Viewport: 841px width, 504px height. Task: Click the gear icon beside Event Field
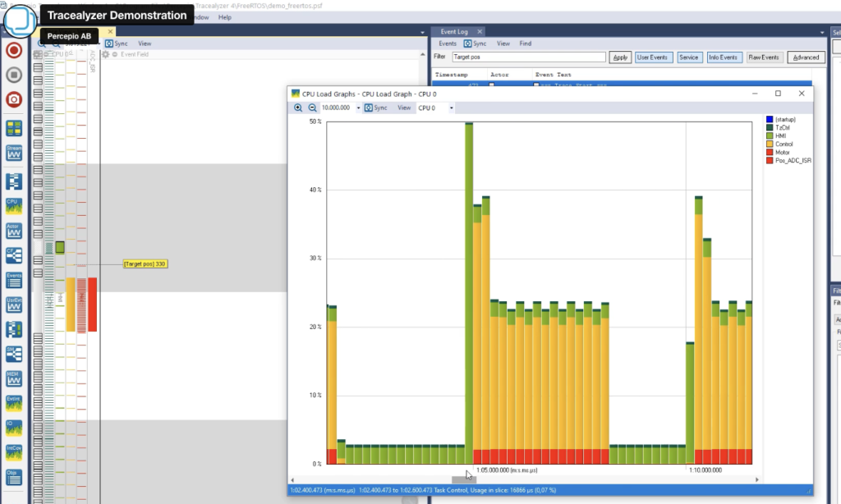click(x=106, y=54)
